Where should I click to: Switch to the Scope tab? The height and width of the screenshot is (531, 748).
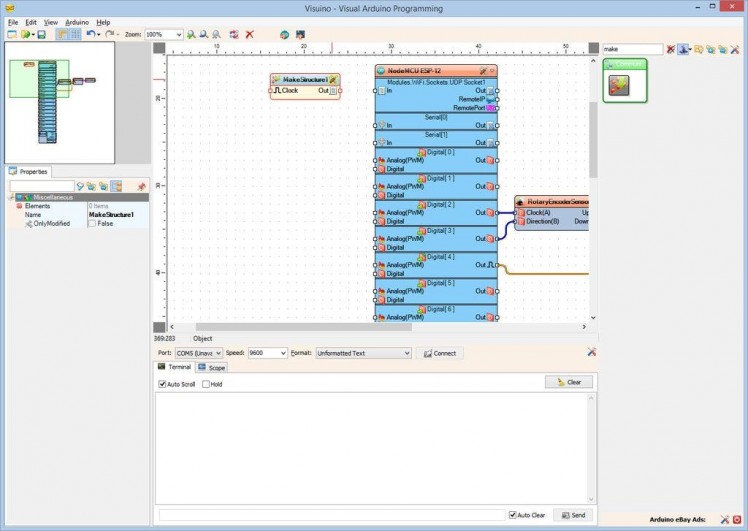coord(212,367)
